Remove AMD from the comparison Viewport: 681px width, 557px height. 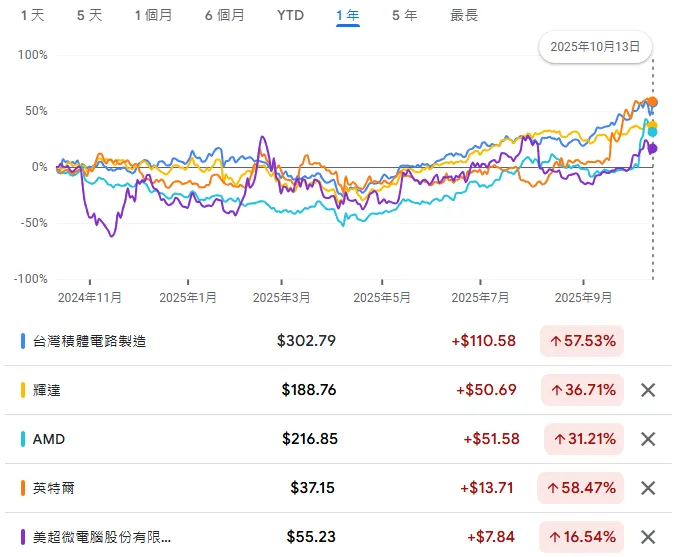[648, 439]
